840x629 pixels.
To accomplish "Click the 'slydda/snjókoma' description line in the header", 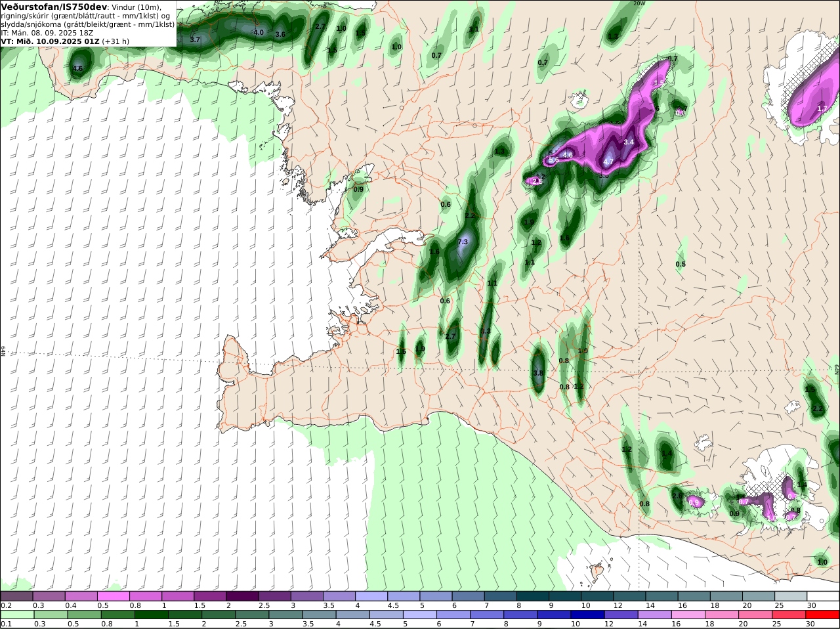I will (87, 24).
